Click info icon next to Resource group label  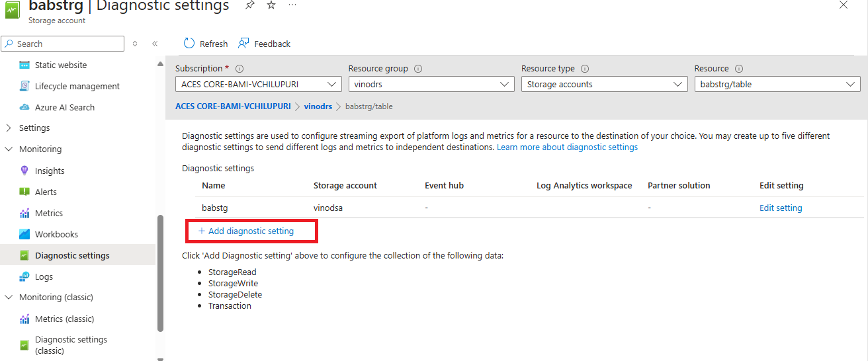(418, 69)
